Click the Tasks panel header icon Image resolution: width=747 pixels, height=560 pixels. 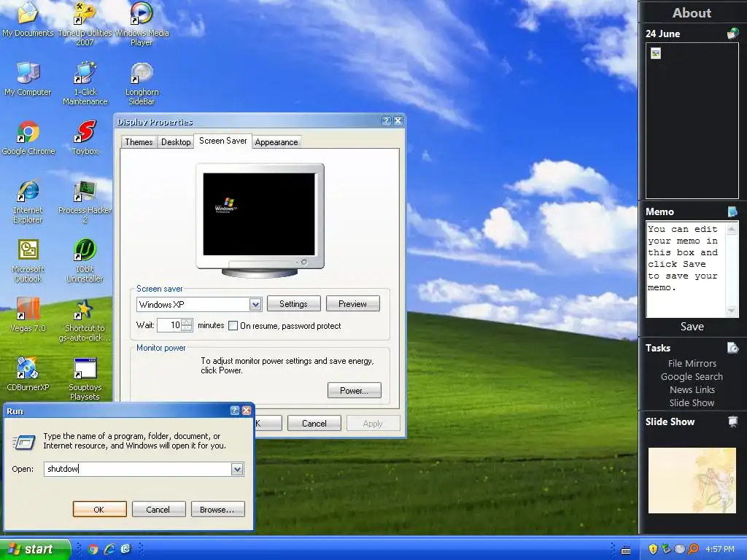point(732,348)
